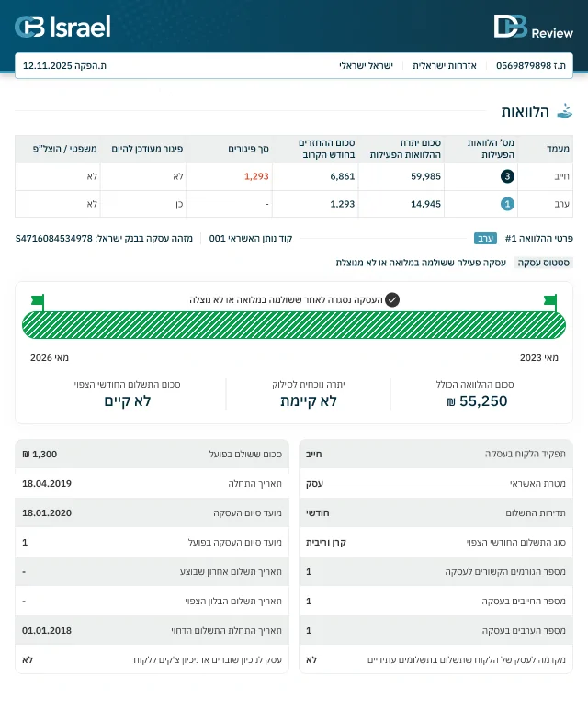Click the מאי 2023 date label
Image resolution: width=588 pixels, height=709 pixels.
pos(539,357)
